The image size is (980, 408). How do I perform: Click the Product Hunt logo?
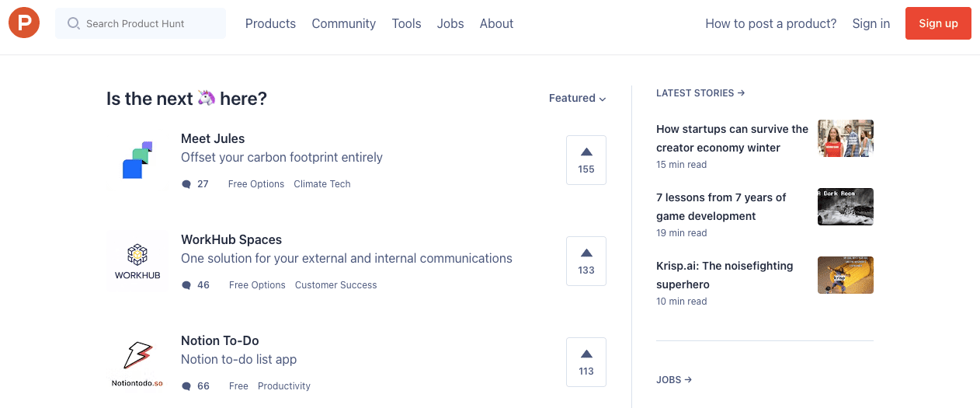[x=24, y=23]
